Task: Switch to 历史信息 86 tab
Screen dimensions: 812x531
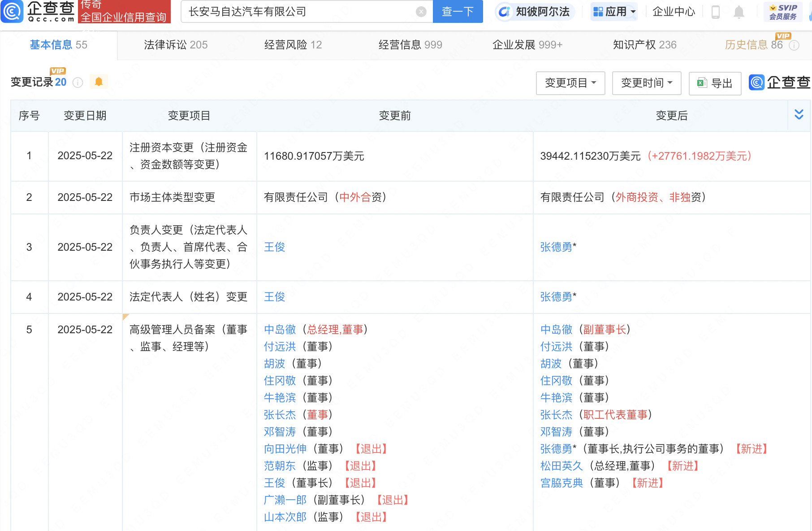Action: [x=754, y=45]
